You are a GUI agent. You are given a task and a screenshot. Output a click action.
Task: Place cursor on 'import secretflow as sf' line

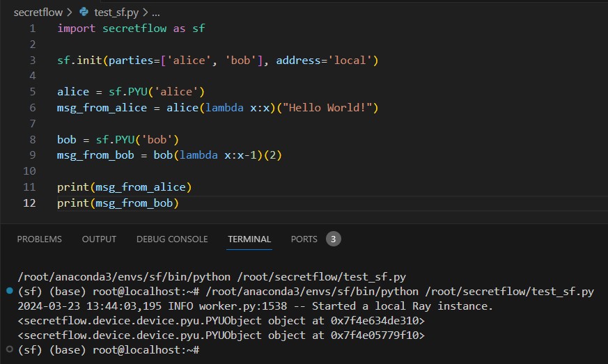[x=131, y=29]
